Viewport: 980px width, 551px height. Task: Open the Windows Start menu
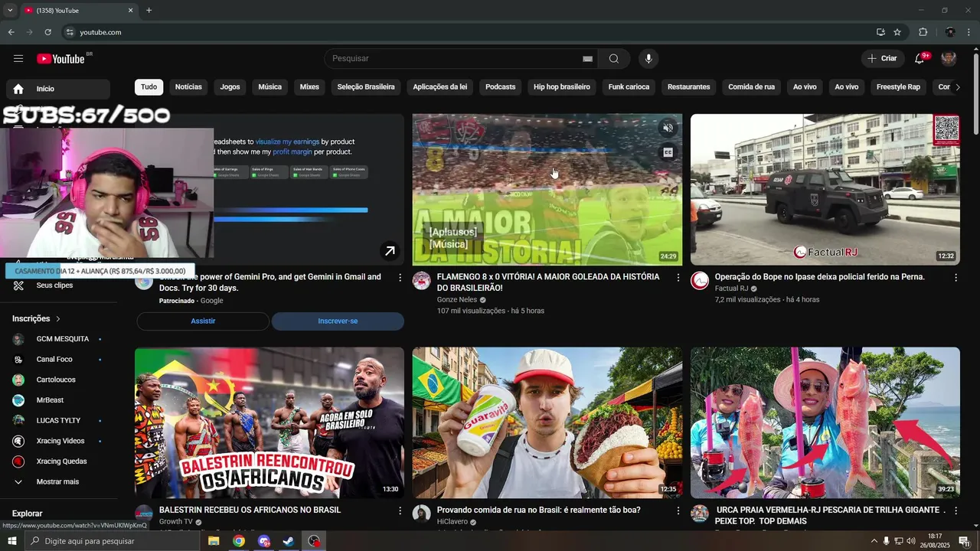[11, 541]
